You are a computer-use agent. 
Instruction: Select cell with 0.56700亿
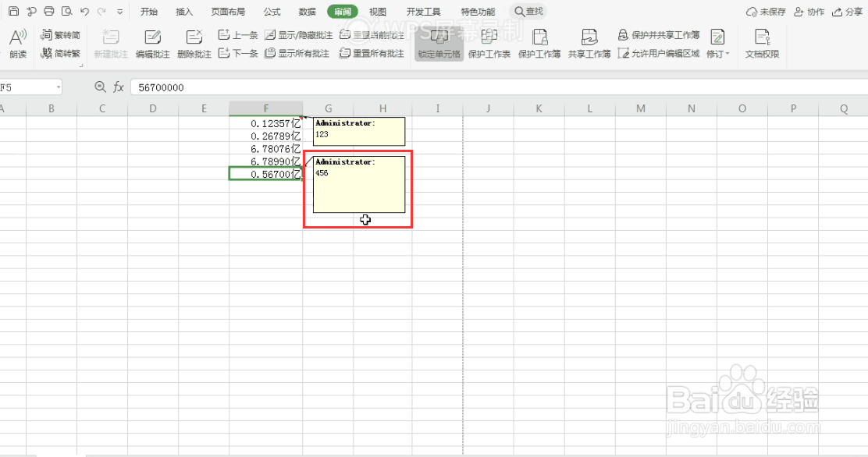pyautogui.click(x=265, y=174)
